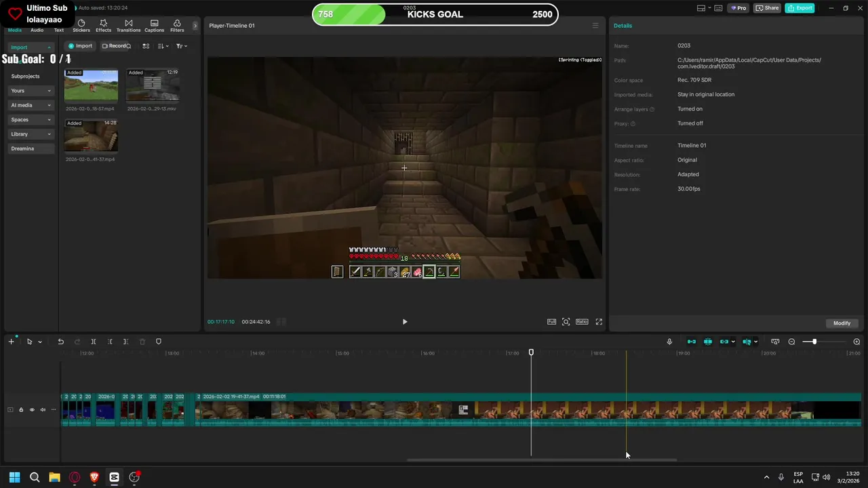Image resolution: width=868 pixels, height=488 pixels.
Task: Select the 29-13.mkv clip thumbnail
Action: coord(153,85)
